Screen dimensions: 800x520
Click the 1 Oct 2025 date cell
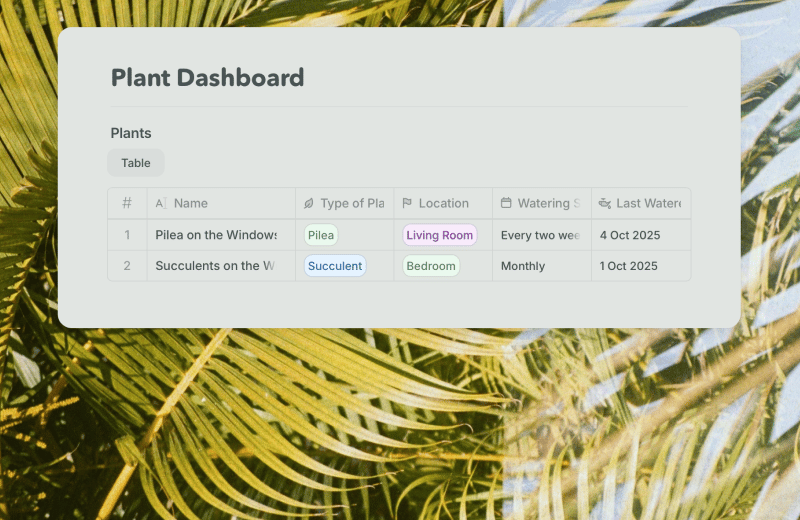coord(629,266)
